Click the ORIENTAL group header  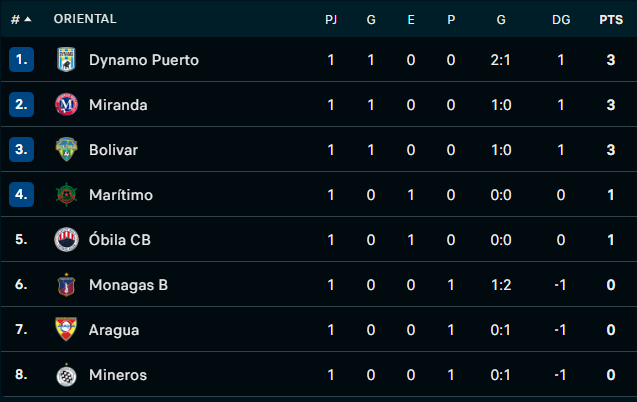tap(85, 19)
